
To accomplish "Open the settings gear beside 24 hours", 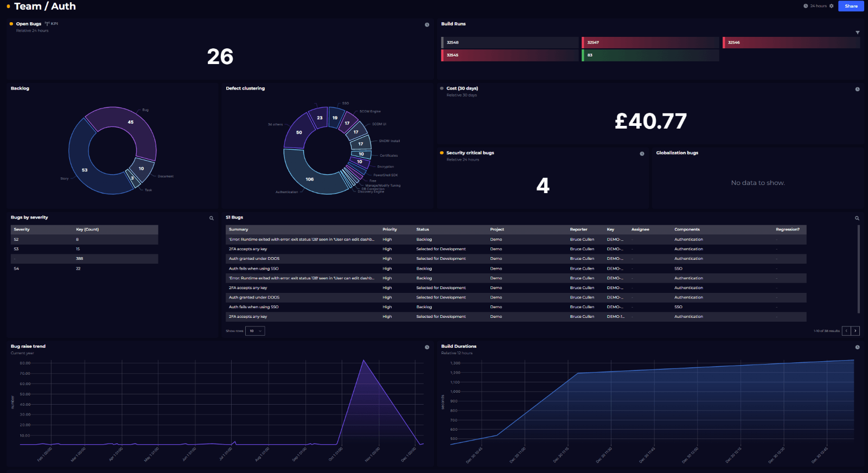I will [x=831, y=6].
